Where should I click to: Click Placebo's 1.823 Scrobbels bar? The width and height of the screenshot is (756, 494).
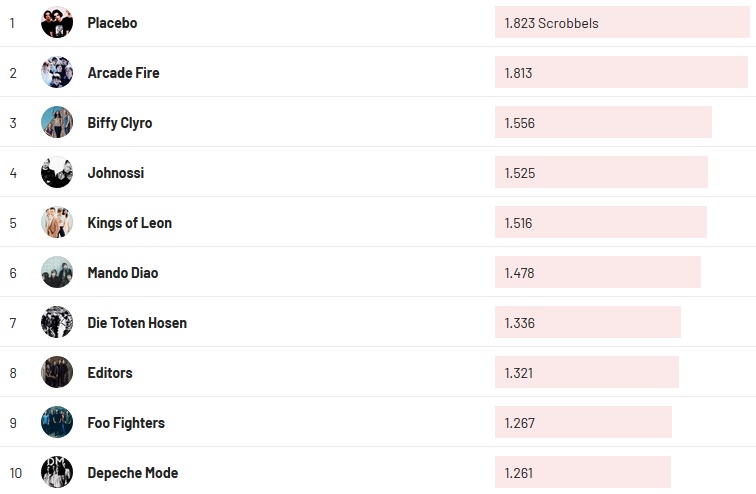(x=622, y=22)
